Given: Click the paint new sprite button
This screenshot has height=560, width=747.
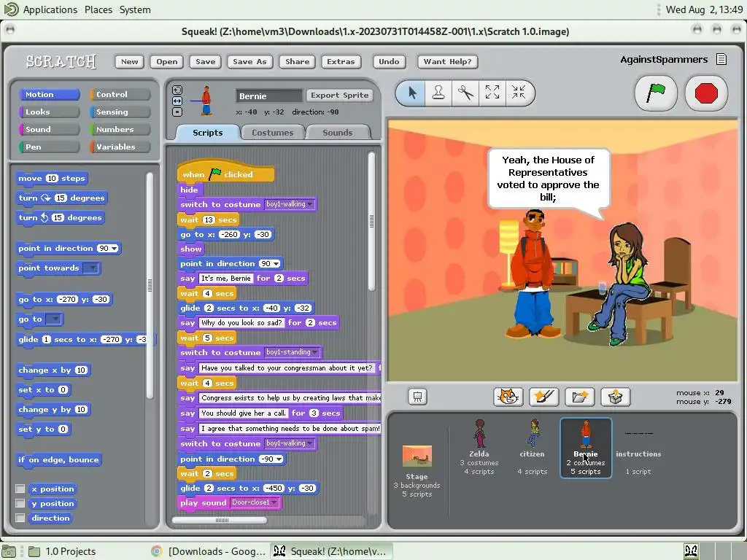Looking at the screenshot, I should pyautogui.click(x=544, y=397).
